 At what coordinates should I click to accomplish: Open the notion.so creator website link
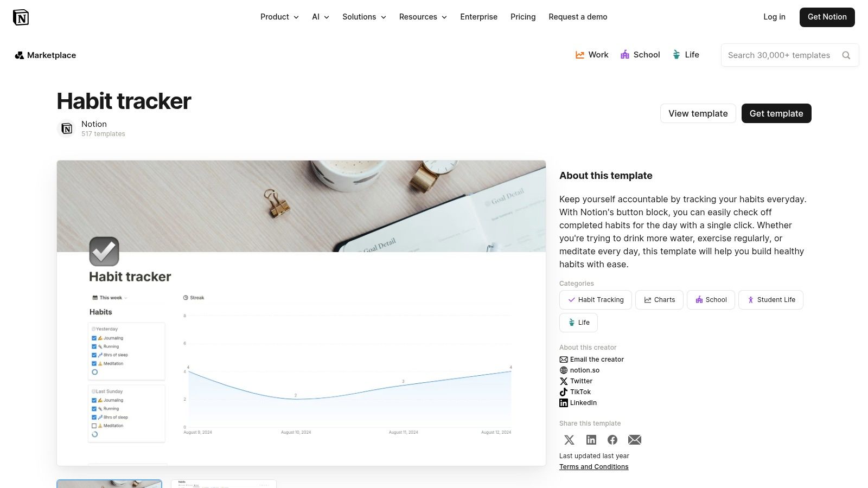[579, 370]
